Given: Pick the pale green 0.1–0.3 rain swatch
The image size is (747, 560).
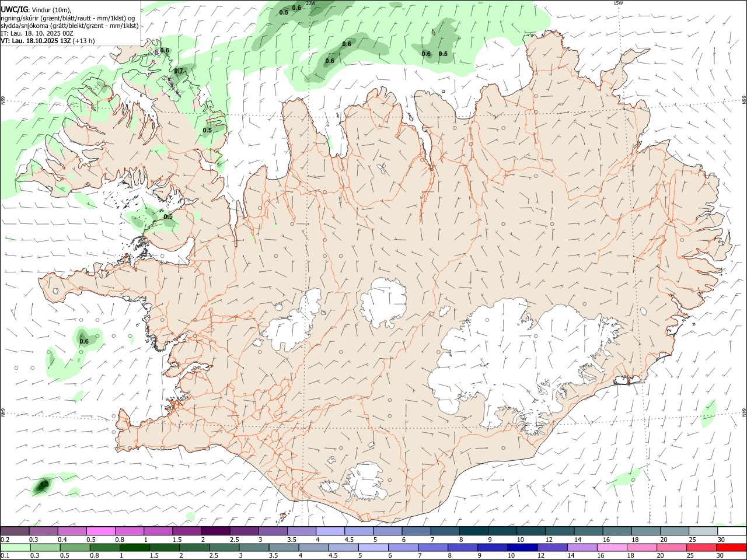Looking at the screenshot, I should click(x=16, y=547).
